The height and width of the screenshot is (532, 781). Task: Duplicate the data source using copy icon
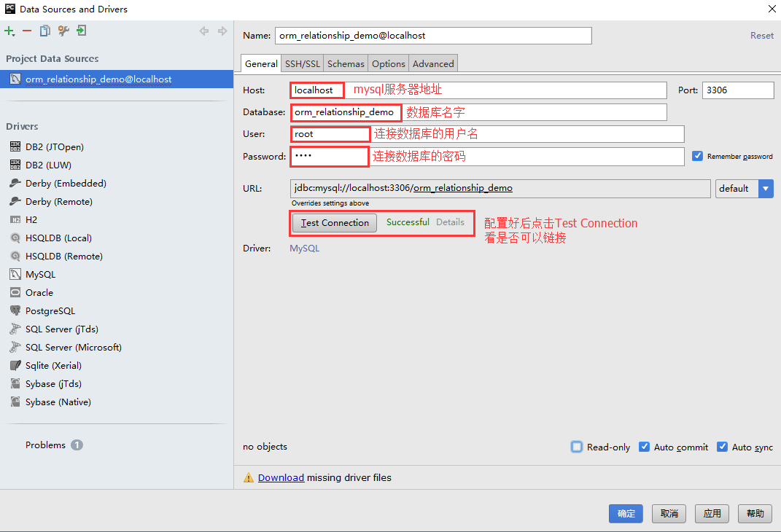pos(45,31)
